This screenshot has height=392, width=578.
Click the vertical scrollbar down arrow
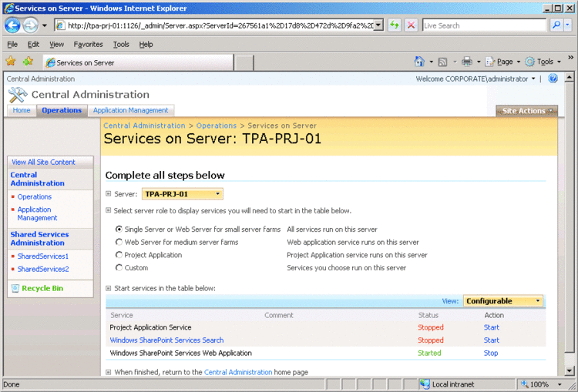570,371
